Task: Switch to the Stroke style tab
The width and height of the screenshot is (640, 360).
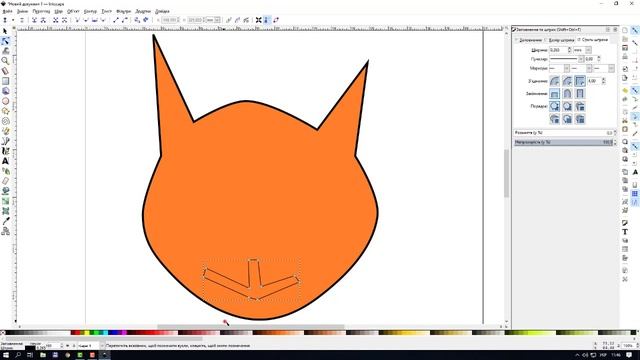Action: 593,40
